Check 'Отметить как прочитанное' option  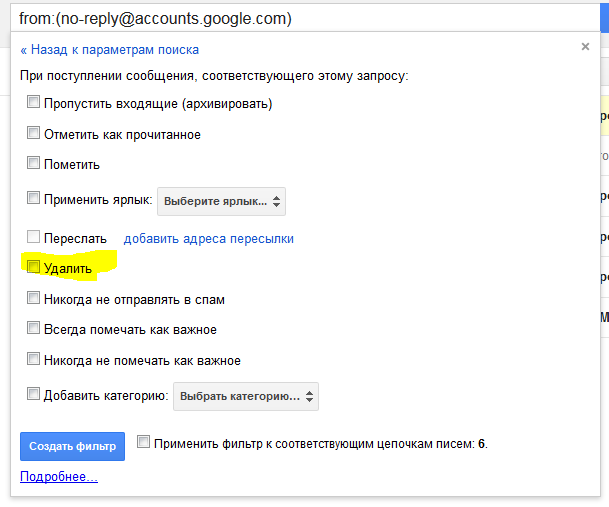click(x=34, y=133)
